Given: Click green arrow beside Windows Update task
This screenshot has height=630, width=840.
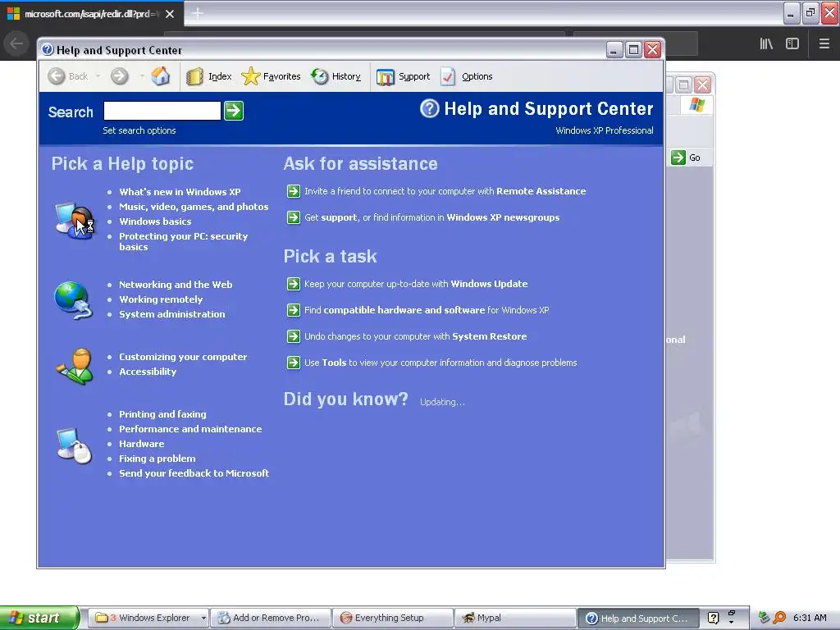Looking at the screenshot, I should (294, 284).
